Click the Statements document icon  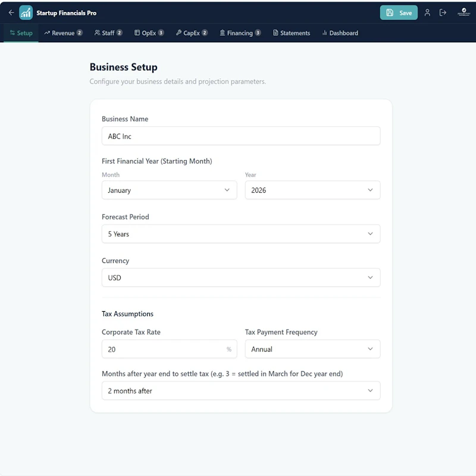275,33
